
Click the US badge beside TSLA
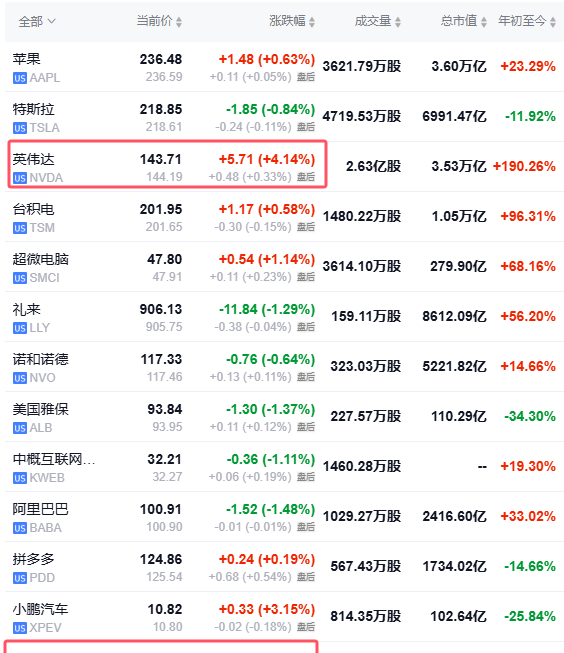tap(20, 128)
